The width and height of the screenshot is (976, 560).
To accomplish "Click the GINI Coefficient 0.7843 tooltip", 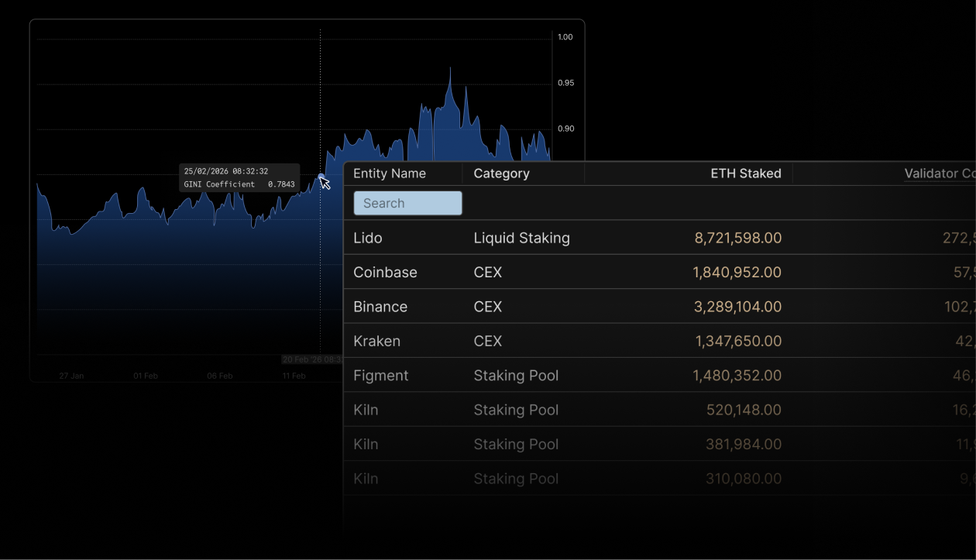I will [239, 177].
